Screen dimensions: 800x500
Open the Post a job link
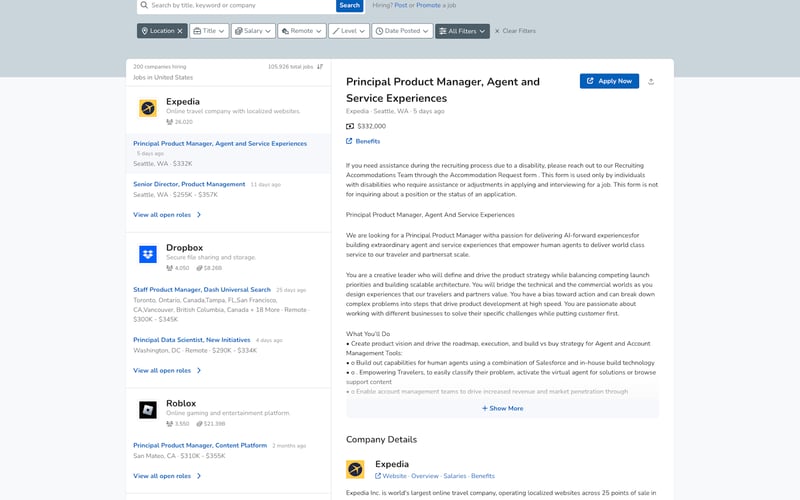(x=401, y=5)
